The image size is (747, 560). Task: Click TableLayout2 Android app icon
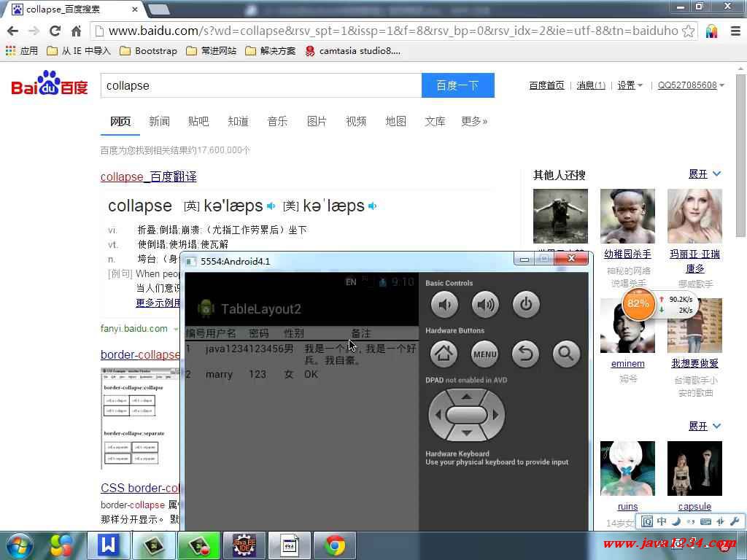pos(206,308)
